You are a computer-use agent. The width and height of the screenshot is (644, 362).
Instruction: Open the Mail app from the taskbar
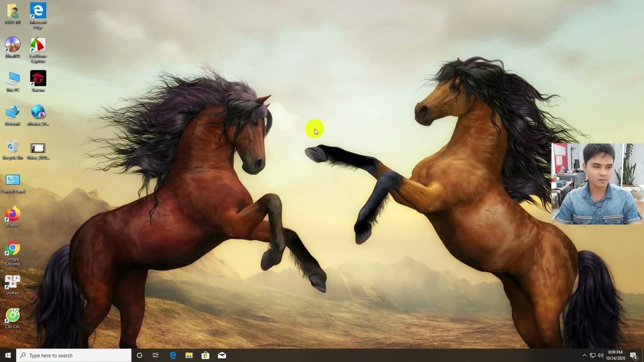coord(222,355)
